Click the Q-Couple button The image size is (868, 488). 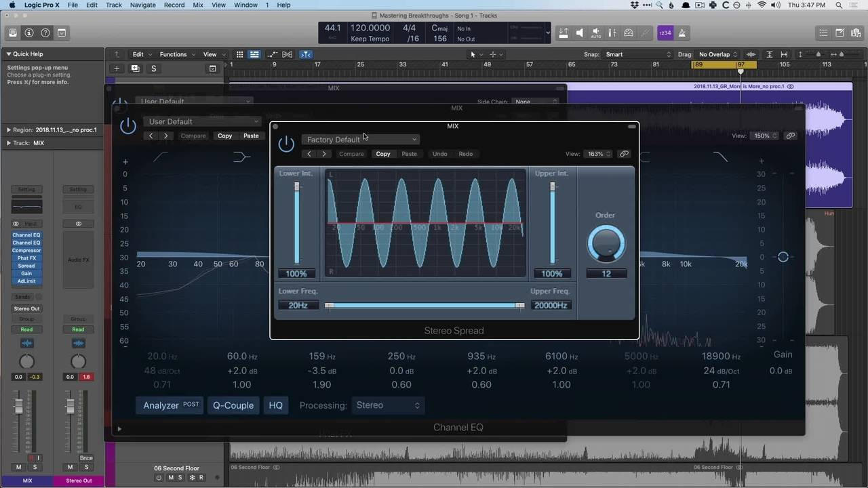point(233,405)
